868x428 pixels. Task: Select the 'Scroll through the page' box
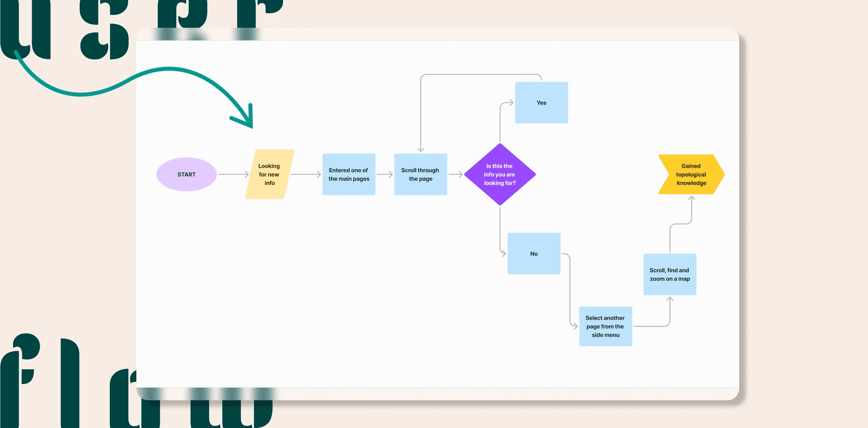(x=421, y=174)
